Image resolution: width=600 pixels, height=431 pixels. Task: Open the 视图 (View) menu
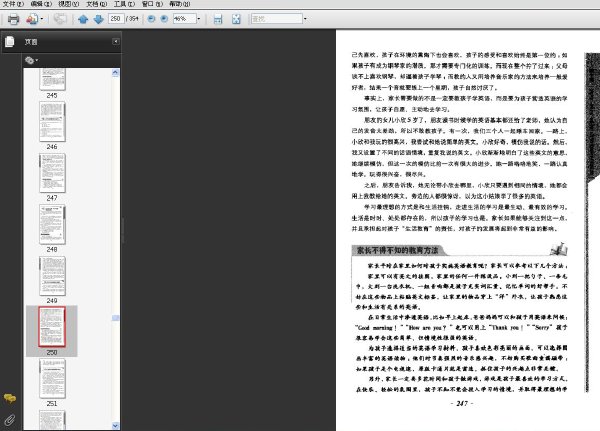[69, 4]
